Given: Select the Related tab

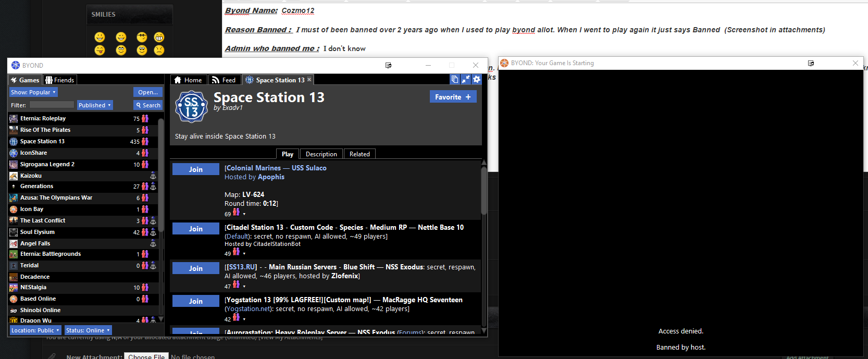Looking at the screenshot, I should click(x=359, y=154).
